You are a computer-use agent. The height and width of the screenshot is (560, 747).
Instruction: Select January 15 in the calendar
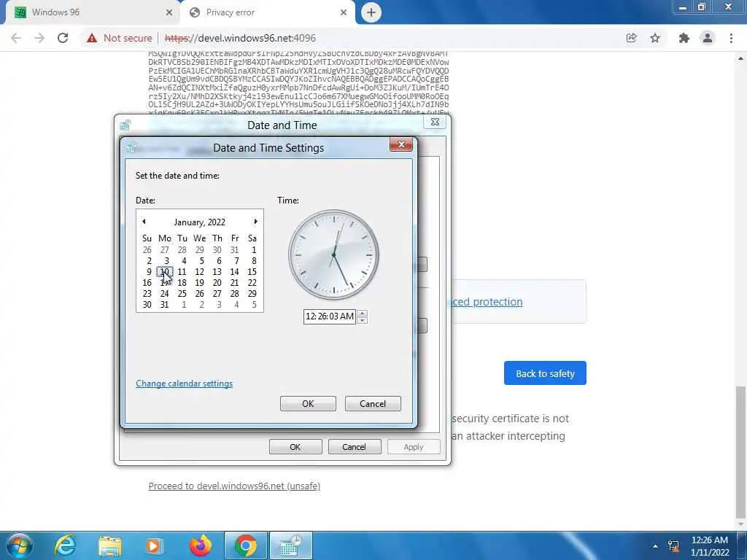click(x=252, y=272)
